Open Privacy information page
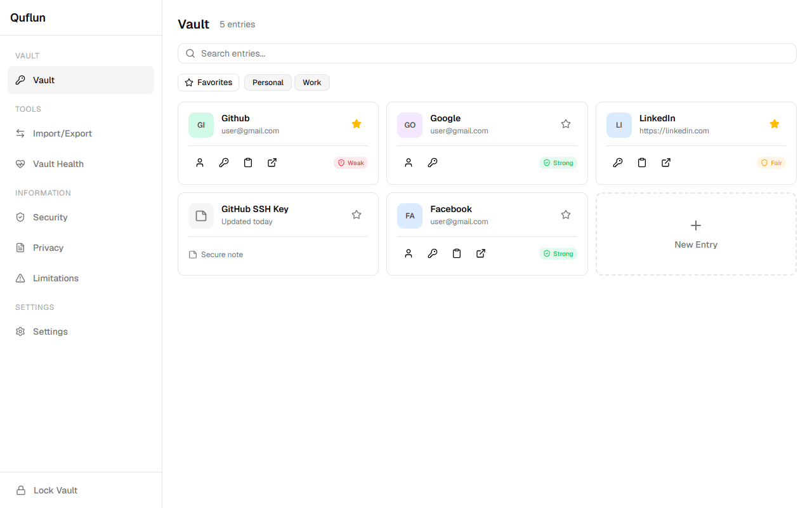 pyautogui.click(x=81, y=248)
